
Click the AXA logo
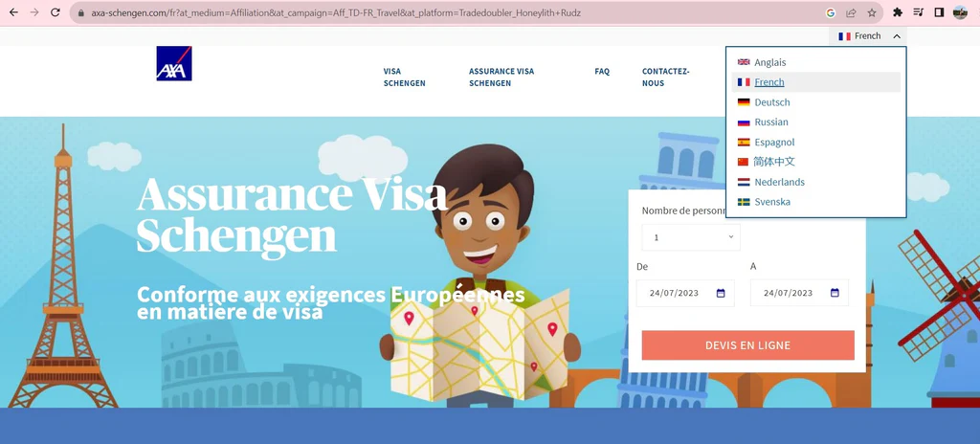pyautogui.click(x=174, y=64)
